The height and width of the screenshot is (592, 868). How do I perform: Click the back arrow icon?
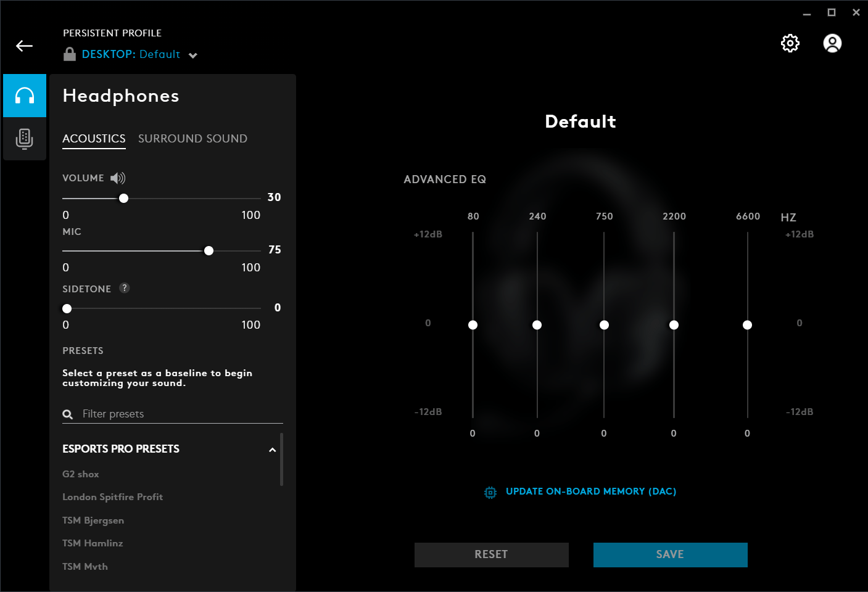point(24,46)
